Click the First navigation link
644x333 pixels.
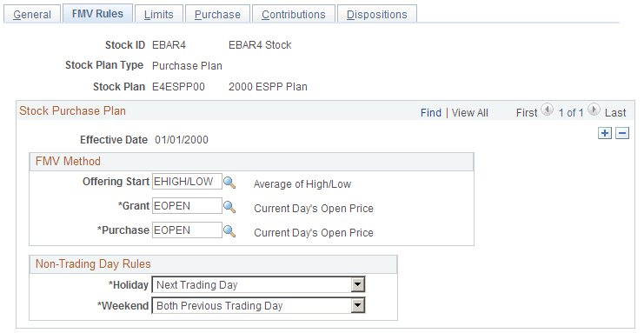(527, 113)
